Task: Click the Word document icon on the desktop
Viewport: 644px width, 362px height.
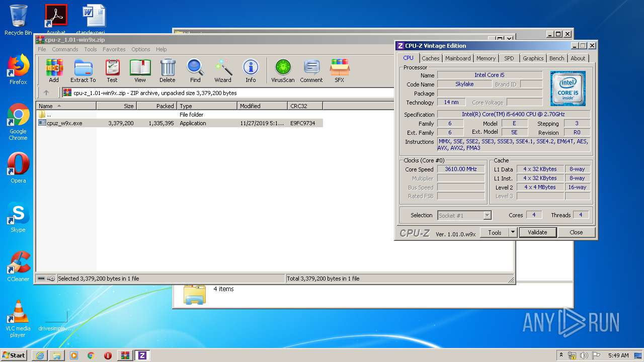Action: click(94, 20)
